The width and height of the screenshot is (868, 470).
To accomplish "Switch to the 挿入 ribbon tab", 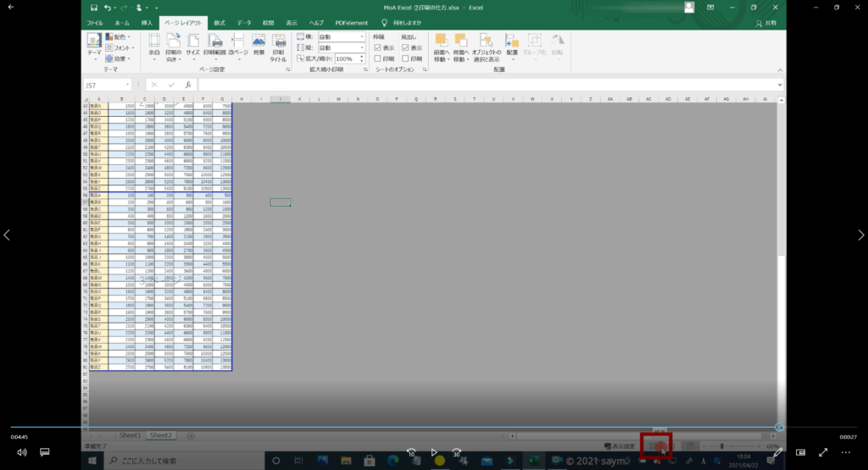I will click(147, 23).
